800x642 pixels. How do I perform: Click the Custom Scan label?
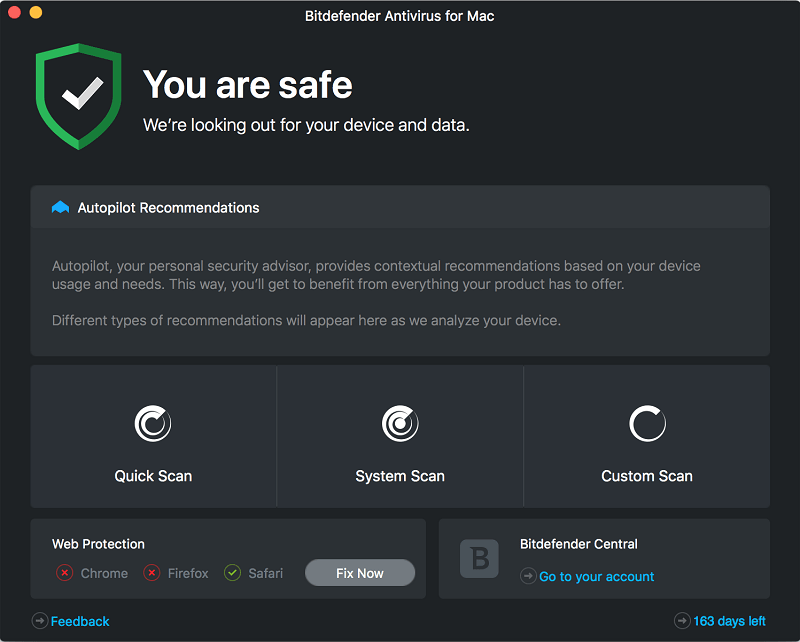pos(647,476)
